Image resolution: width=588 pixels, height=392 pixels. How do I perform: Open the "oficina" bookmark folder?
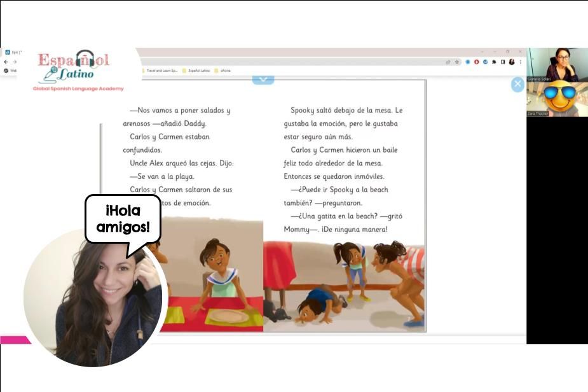pos(222,71)
